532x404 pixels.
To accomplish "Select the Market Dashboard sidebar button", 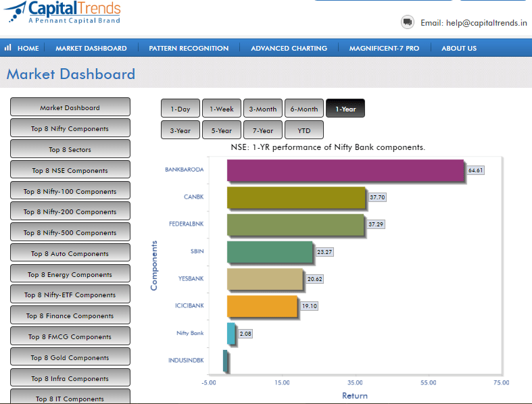I will [70, 107].
